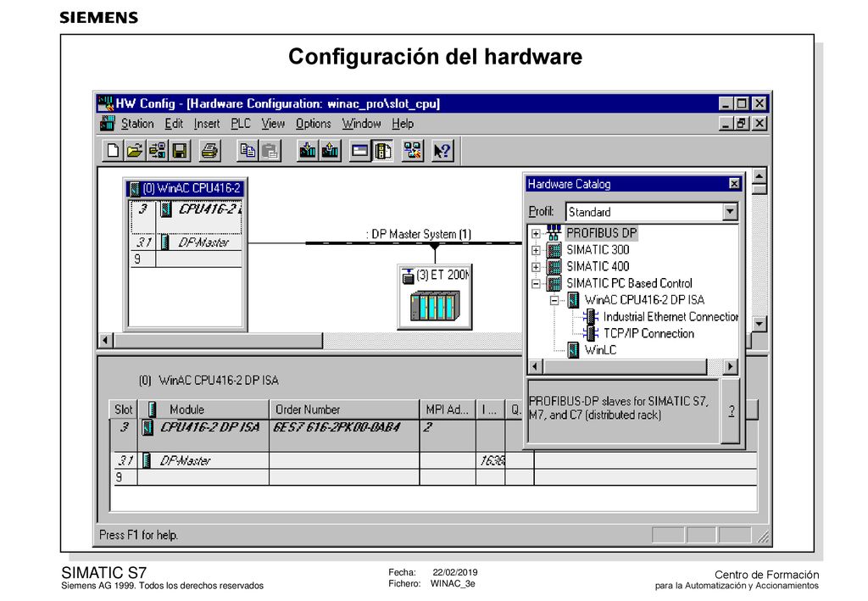Viewport: 868px width, 601px height.
Task: Click the catalog description help button
Action: [x=731, y=411]
